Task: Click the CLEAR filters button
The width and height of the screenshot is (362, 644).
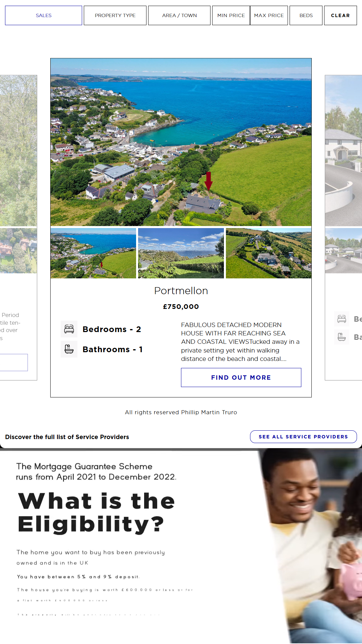Action: [340, 15]
